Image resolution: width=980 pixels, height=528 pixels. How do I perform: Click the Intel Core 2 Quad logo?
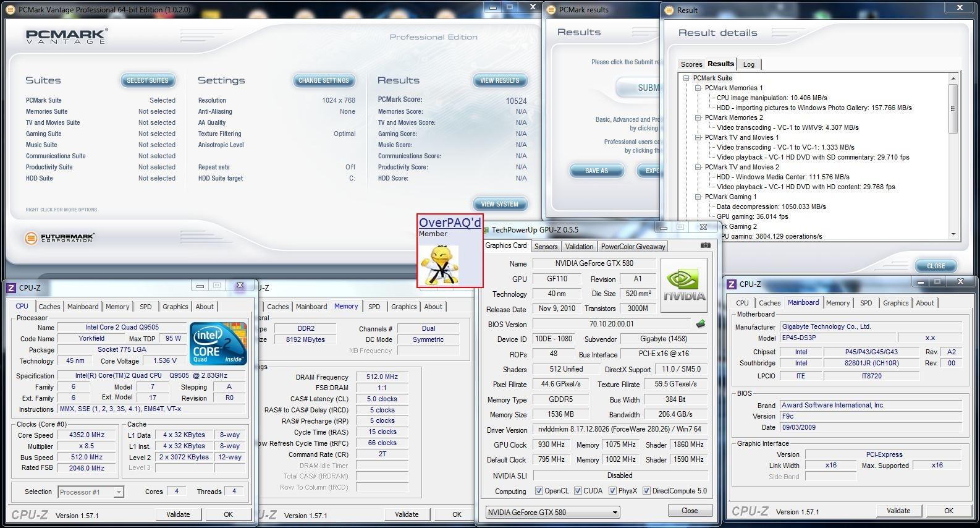click(218, 343)
